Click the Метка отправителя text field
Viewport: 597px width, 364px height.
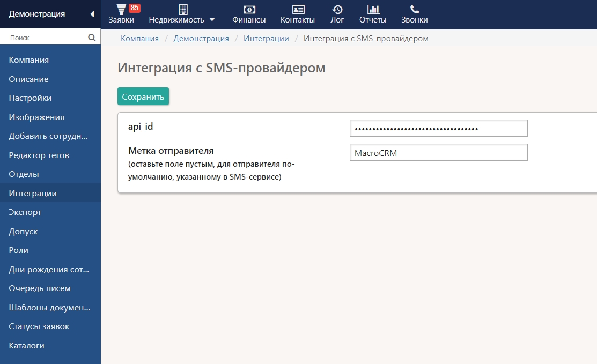click(438, 152)
